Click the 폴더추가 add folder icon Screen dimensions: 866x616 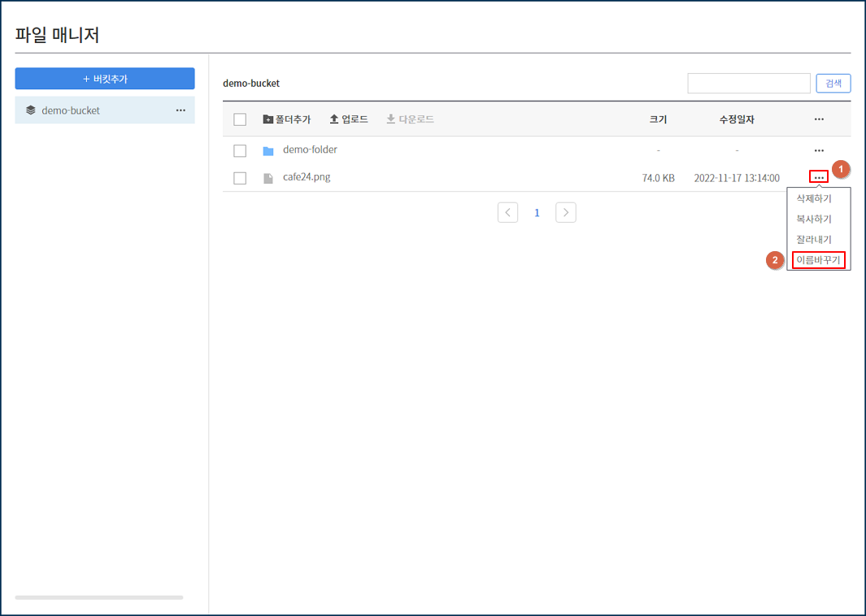tap(268, 119)
